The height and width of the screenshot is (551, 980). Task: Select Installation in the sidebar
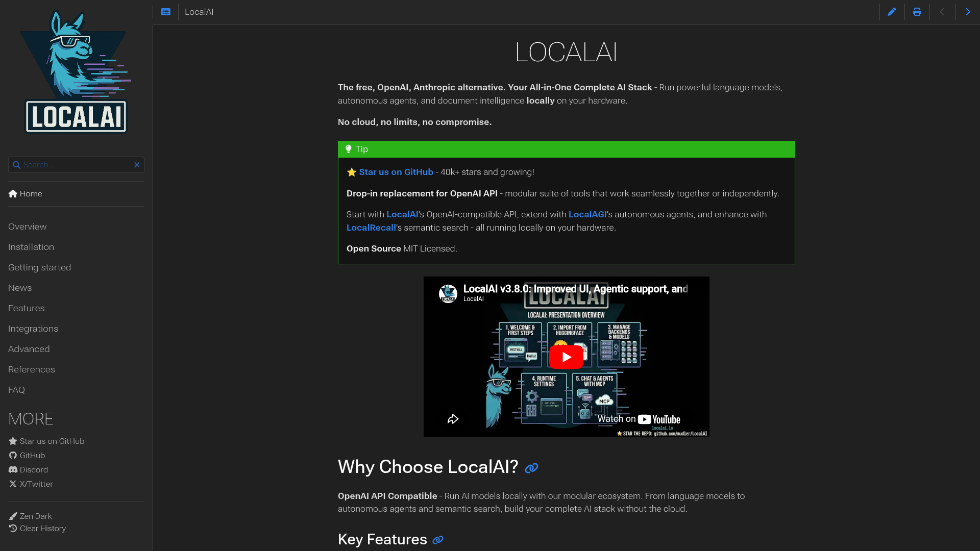coord(31,247)
